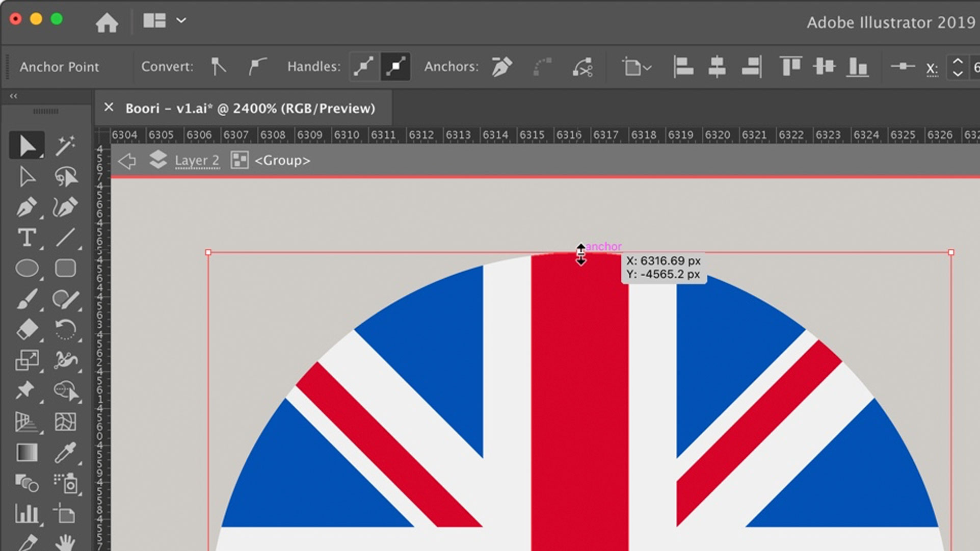The height and width of the screenshot is (551, 980).
Task: Exit isolation mode with back arrow
Action: (x=127, y=161)
